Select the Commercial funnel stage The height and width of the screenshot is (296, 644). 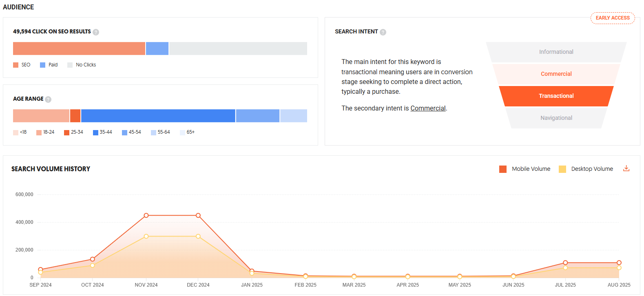pos(556,74)
